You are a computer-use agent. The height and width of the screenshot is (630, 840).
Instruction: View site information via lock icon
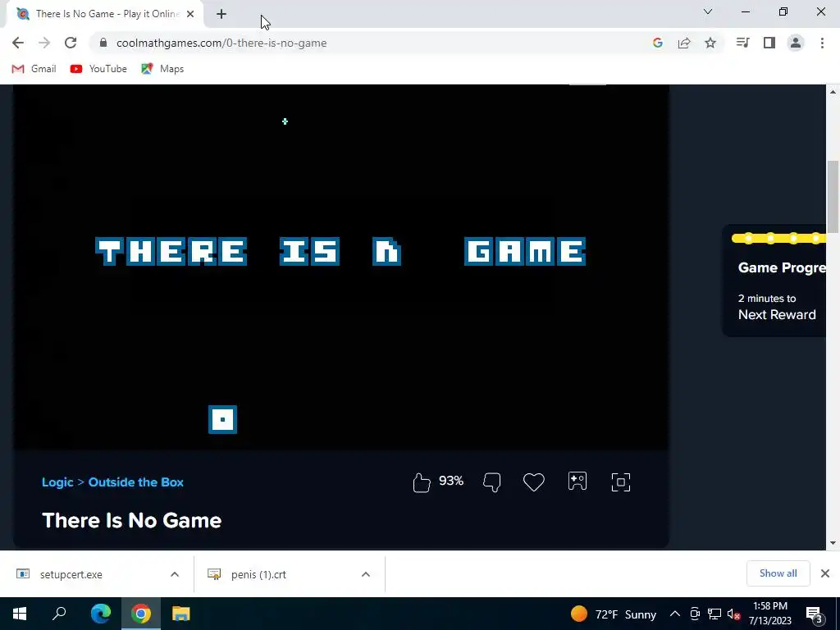pyautogui.click(x=103, y=43)
